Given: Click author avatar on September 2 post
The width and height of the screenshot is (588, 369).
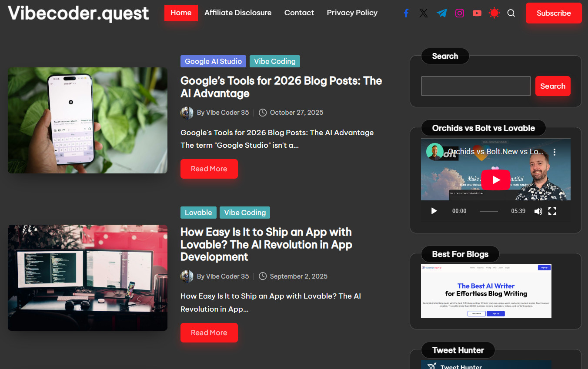Looking at the screenshot, I should click(x=187, y=276).
